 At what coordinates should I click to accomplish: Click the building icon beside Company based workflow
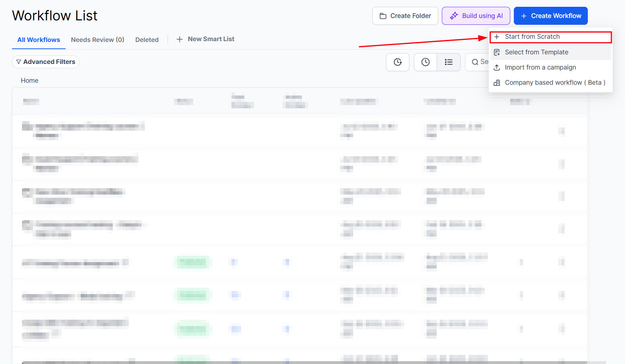tap(497, 83)
